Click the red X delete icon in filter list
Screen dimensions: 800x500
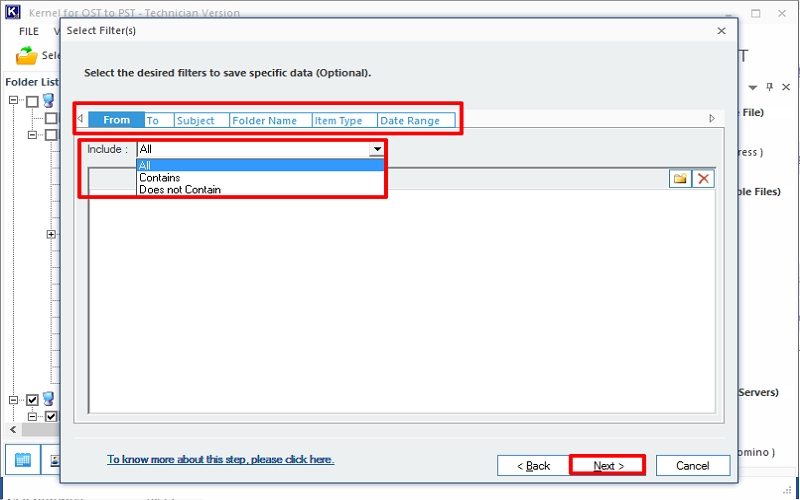[x=704, y=178]
